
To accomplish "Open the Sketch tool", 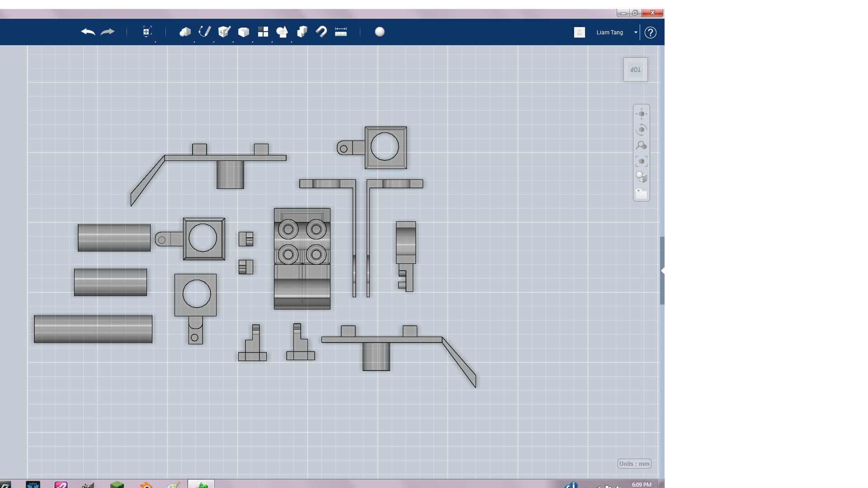I will (204, 32).
